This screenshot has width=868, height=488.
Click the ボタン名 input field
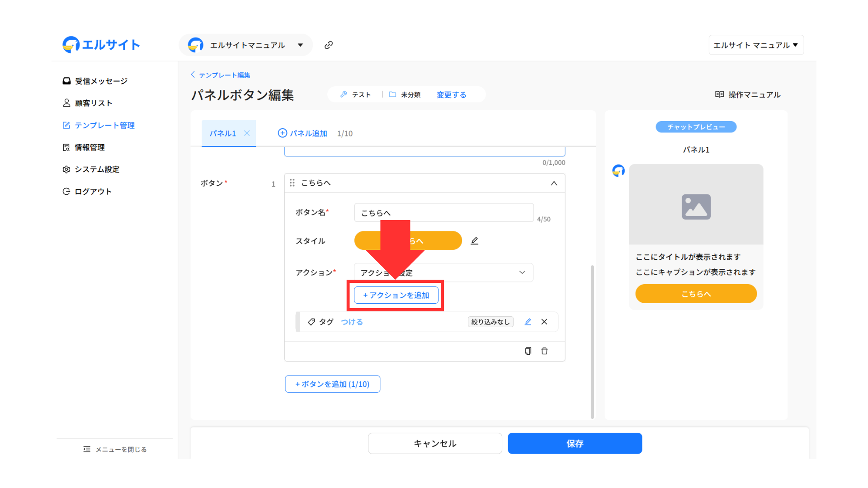[443, 212]
